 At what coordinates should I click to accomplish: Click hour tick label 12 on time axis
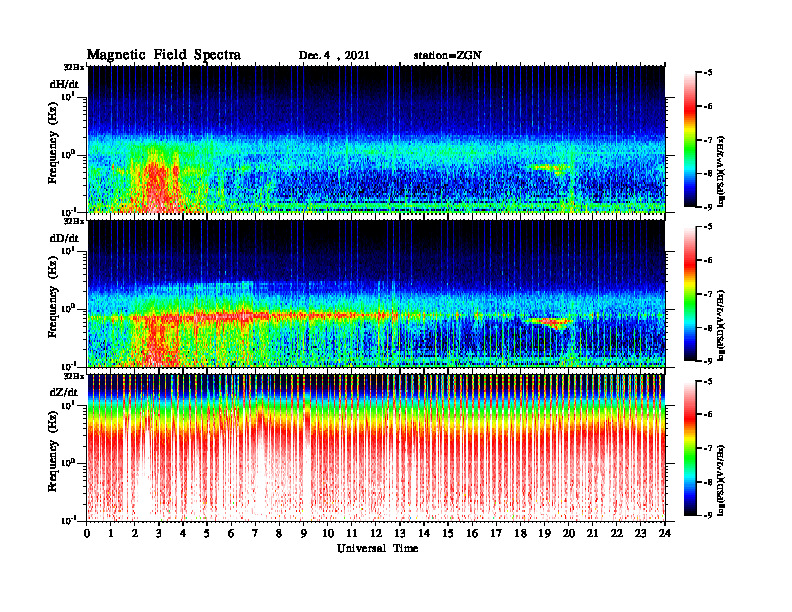coord(376,533)
